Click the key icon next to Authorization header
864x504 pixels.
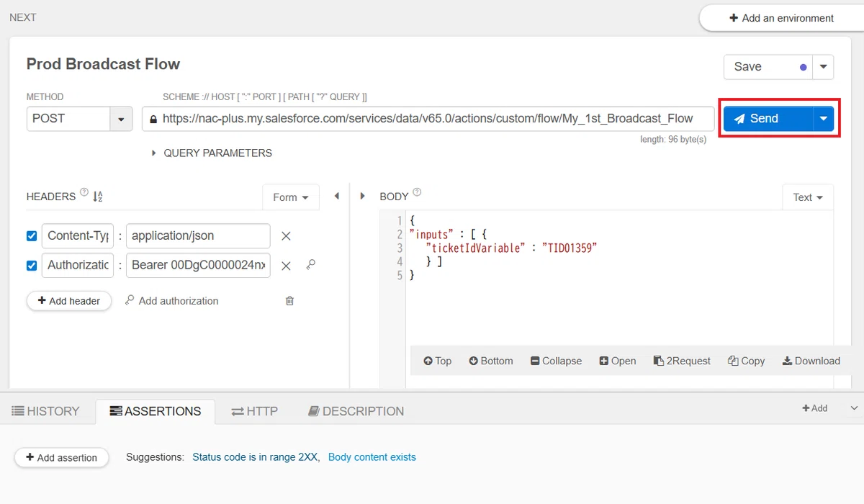pos(310,265)
